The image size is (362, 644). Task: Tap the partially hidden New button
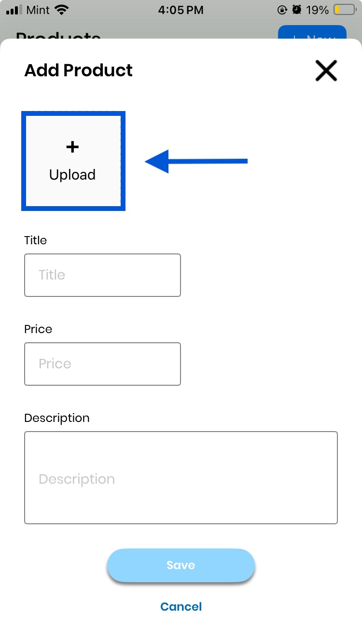(312, 33)
